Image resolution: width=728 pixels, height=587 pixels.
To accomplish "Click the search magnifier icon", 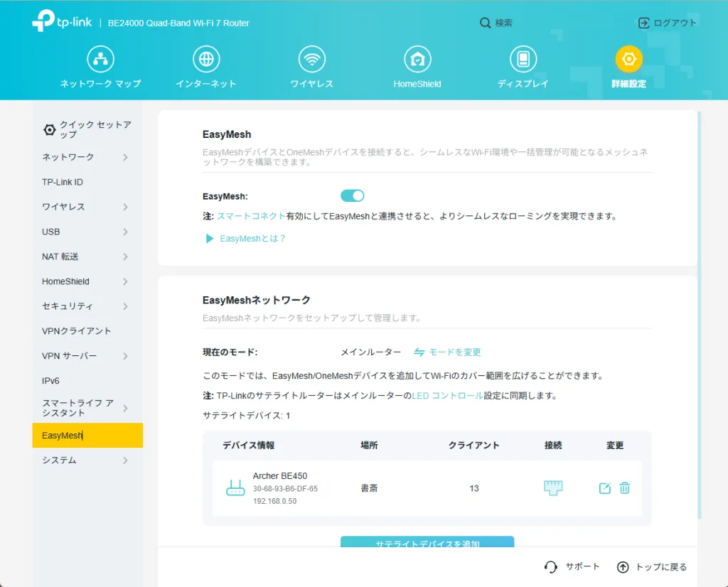I will [x=485, y=23].
